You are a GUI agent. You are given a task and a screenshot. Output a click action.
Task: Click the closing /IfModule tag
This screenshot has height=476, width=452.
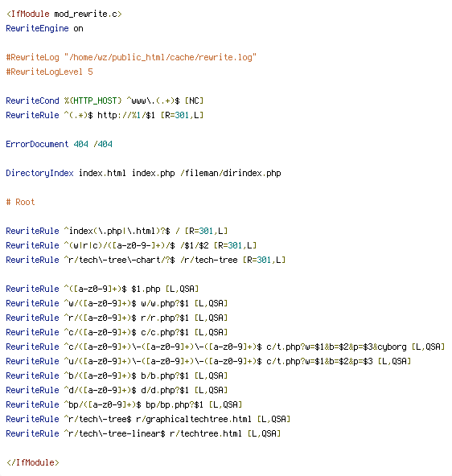(x=32, y=462)
